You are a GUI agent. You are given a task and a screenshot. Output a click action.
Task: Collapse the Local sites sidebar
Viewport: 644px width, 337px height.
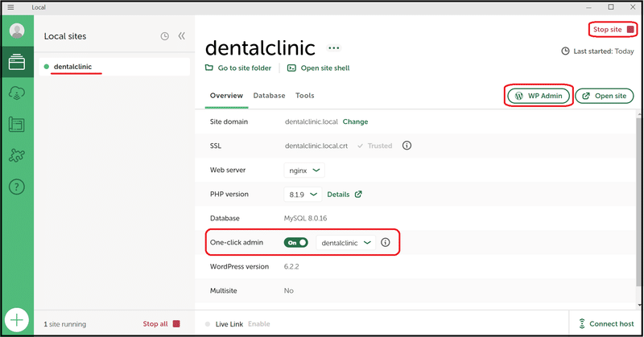coord(182,36)
